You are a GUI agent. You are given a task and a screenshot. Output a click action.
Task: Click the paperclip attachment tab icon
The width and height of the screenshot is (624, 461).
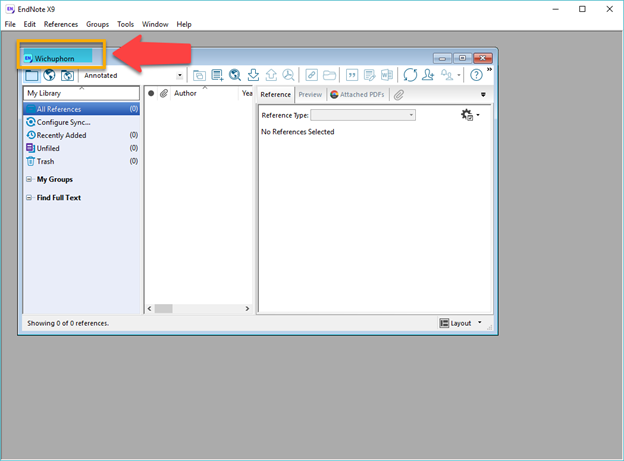coord(398,95)
